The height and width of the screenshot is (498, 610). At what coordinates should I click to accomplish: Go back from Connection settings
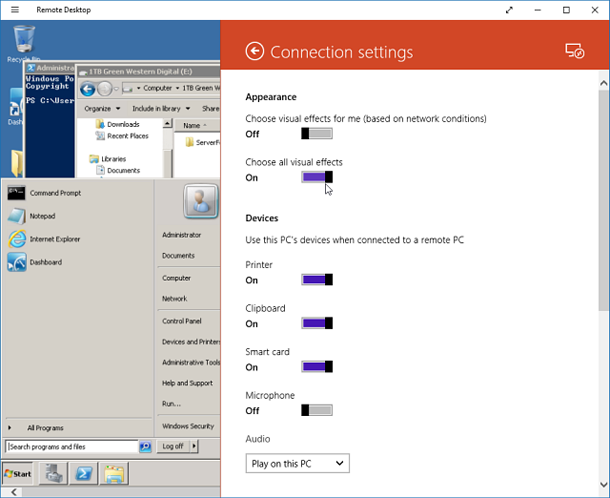click(x=255, y=51)
